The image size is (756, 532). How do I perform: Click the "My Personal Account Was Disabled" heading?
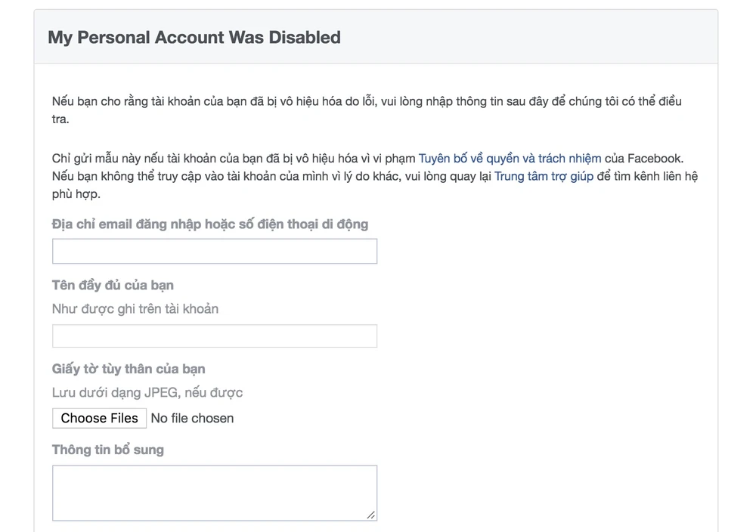click(194, 37)
